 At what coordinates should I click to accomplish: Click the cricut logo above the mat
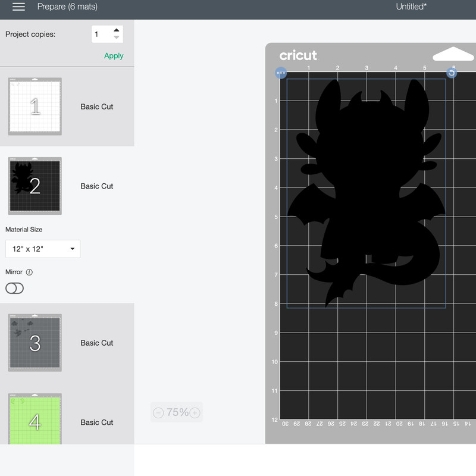pyautogui.click(x=297, y=55)
